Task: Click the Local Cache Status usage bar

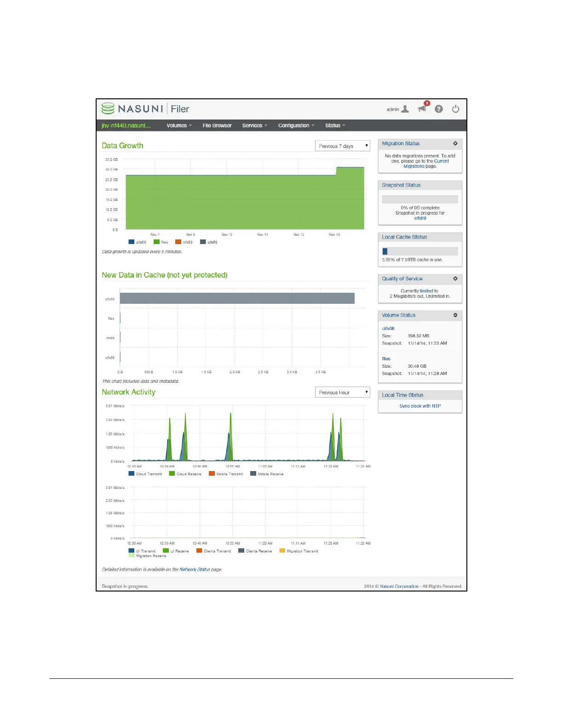Action: (420, 251)
